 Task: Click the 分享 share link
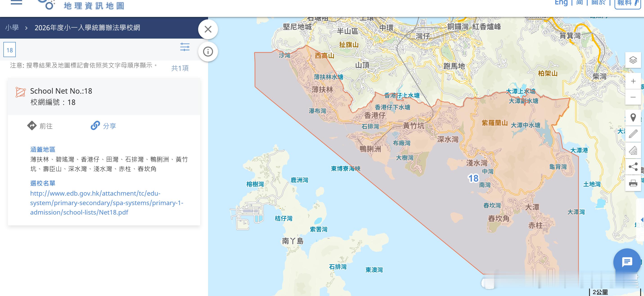(104, 126)
